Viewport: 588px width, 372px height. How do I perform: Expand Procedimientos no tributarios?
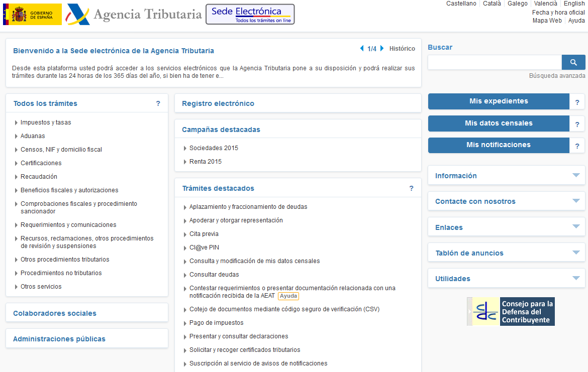coord(61,273)
